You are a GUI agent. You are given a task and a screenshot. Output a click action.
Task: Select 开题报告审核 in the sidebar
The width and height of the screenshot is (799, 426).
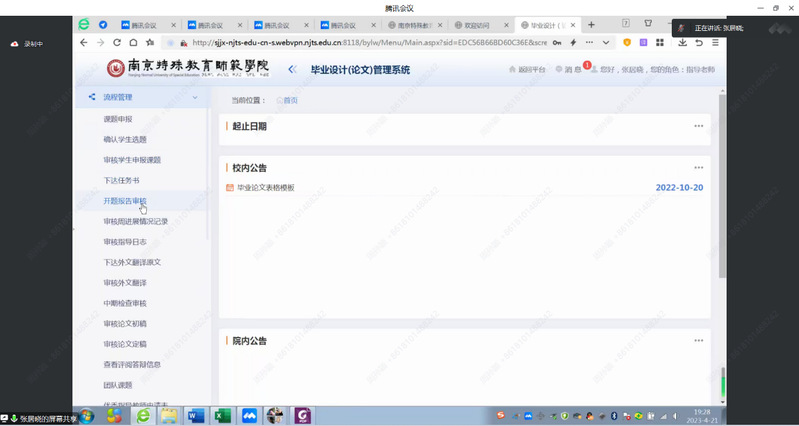[x=124, y=201]
